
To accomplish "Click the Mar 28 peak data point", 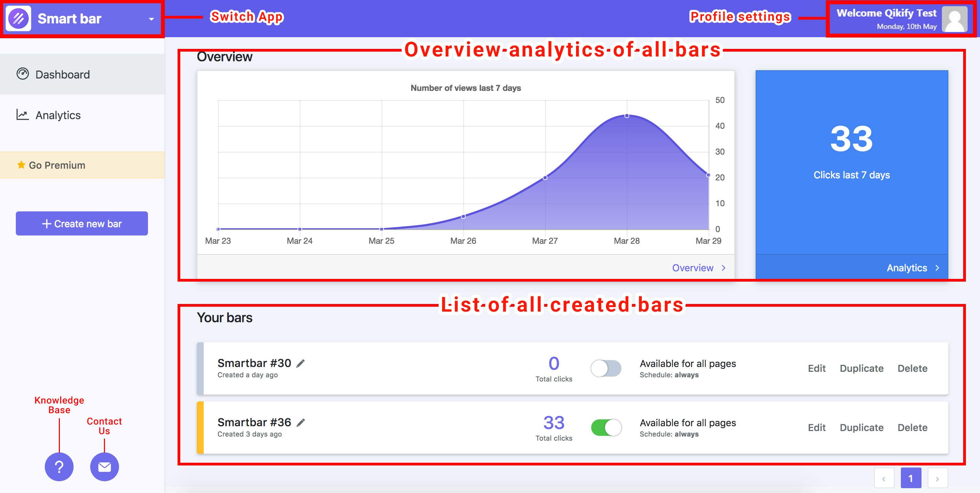I will pos(627,116).
